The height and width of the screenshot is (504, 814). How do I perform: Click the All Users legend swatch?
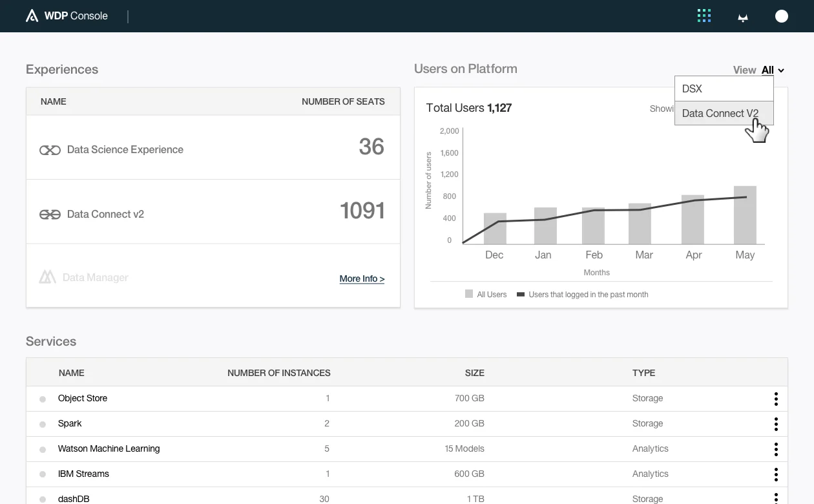pyautogui.click(x=469, y=294)
